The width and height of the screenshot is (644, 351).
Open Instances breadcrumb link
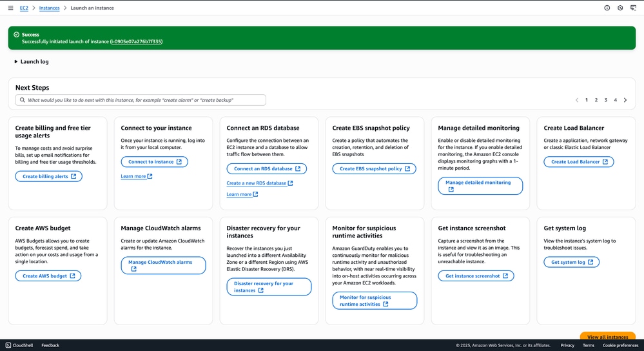tap(49, 8)
